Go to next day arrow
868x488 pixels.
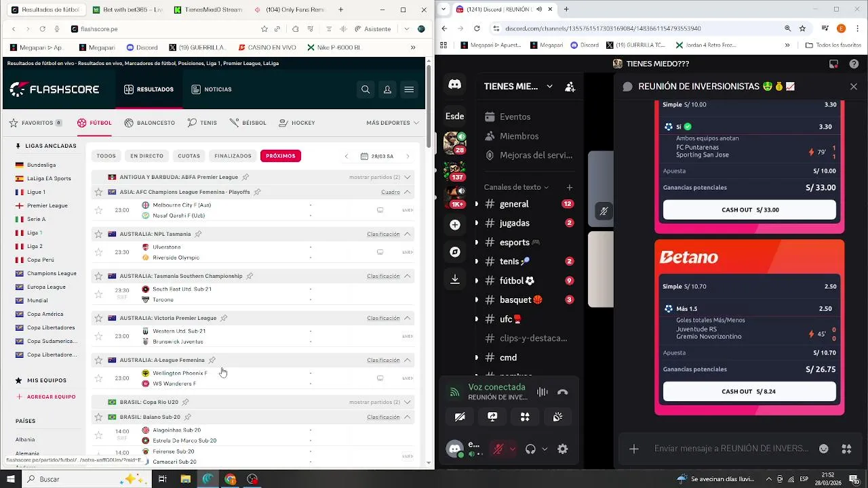(408, 156)
